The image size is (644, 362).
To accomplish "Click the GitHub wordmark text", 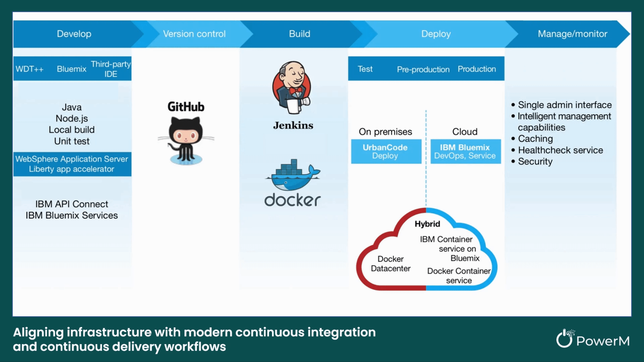I will tap(186, 107).
